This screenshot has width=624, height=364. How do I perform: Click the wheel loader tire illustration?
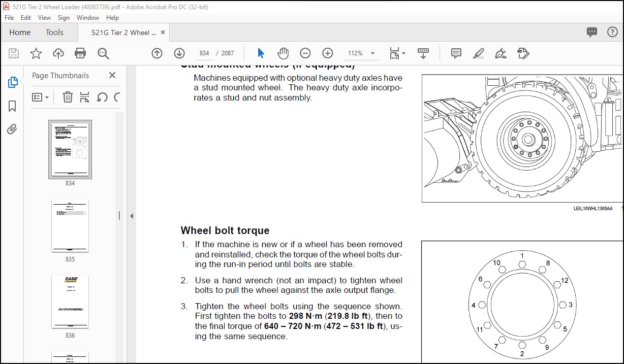(522, 138)
